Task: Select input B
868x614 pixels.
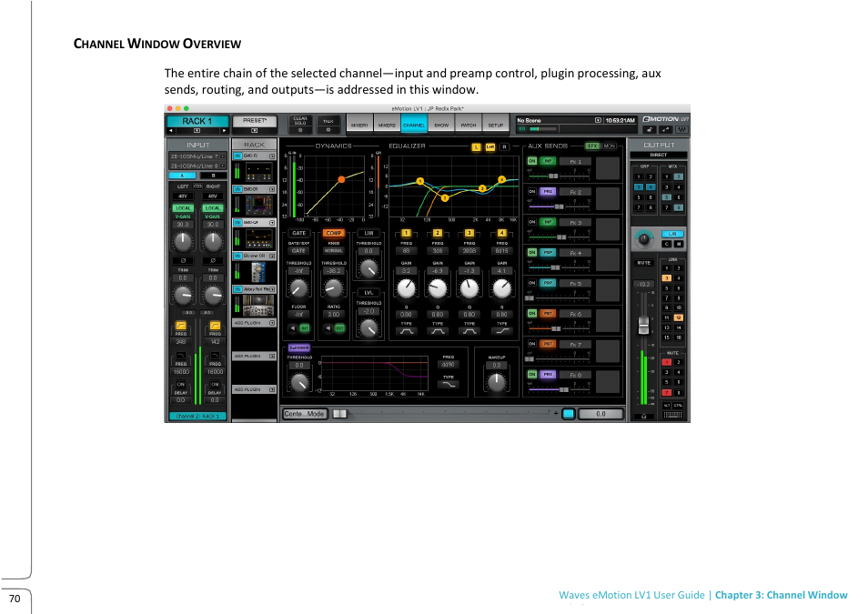Action: [x=213, y=176]
